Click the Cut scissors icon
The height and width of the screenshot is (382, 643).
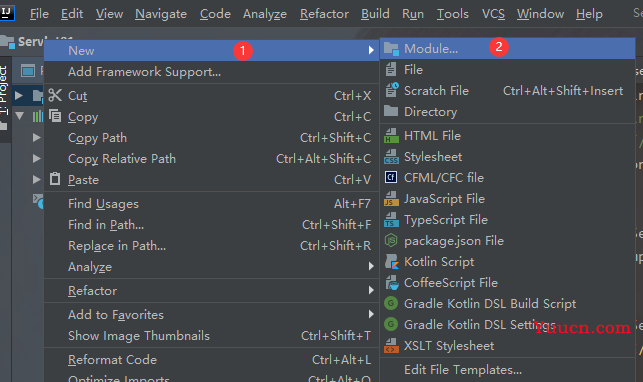(55, 96)
